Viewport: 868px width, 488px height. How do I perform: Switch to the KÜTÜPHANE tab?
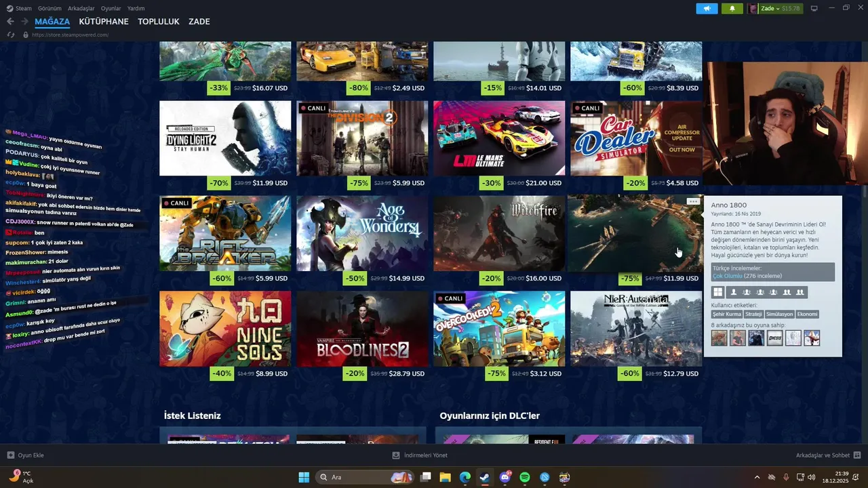pyautogui.click(x=104, y=22)
